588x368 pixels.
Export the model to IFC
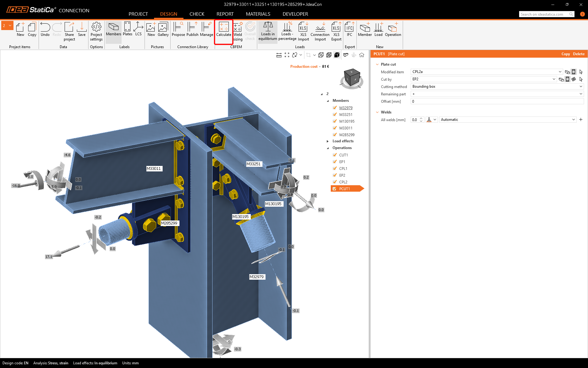click(x=349, y=30)
